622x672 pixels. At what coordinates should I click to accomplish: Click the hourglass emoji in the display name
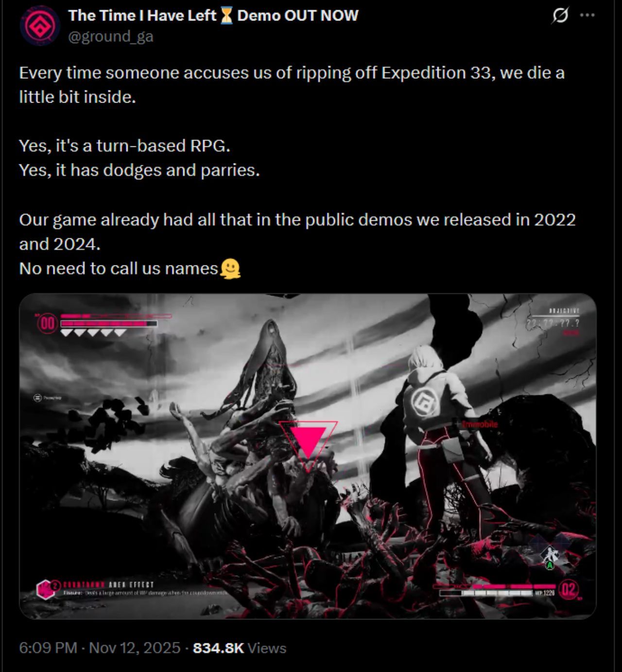pos(226,16)
